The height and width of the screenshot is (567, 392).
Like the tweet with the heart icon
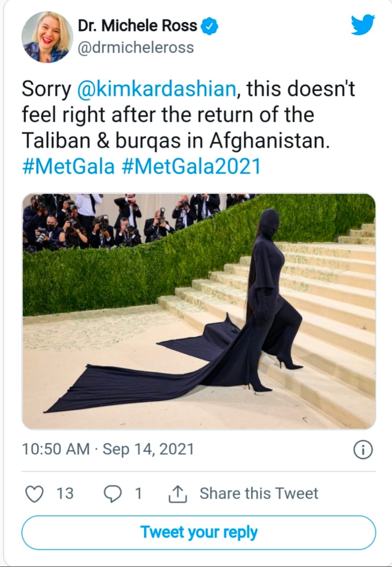pyautogui.click(x=35, y=493)
